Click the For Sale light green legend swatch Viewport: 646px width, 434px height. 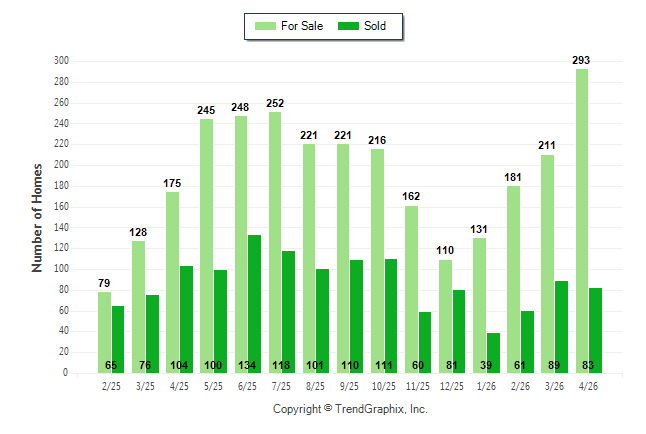pyautogui.click(x=265, y=26)
